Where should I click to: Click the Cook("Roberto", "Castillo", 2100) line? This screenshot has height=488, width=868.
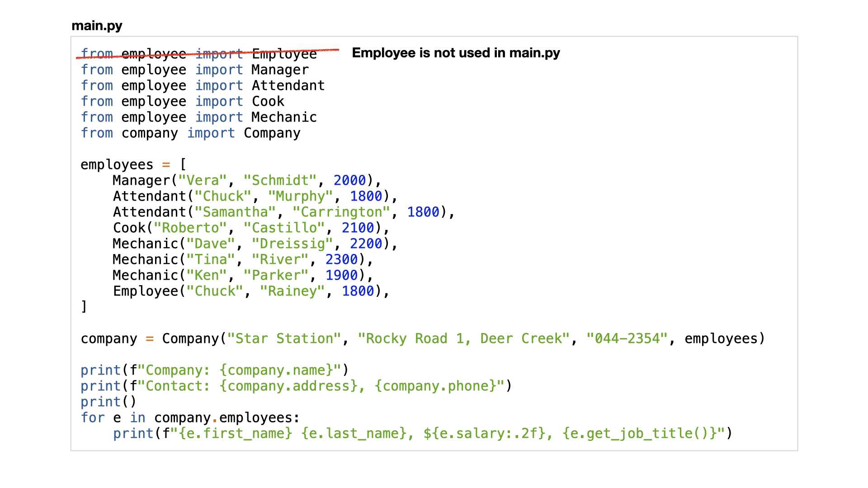click(251, 228)
